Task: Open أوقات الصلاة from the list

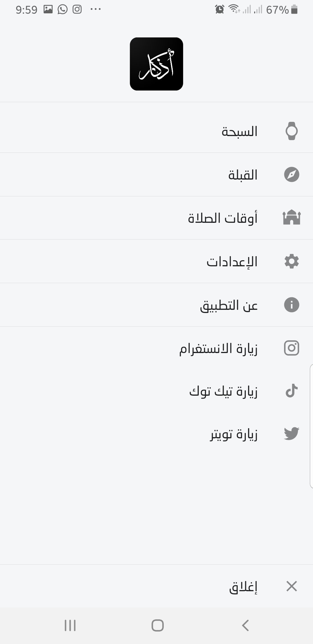Action: 223,218
